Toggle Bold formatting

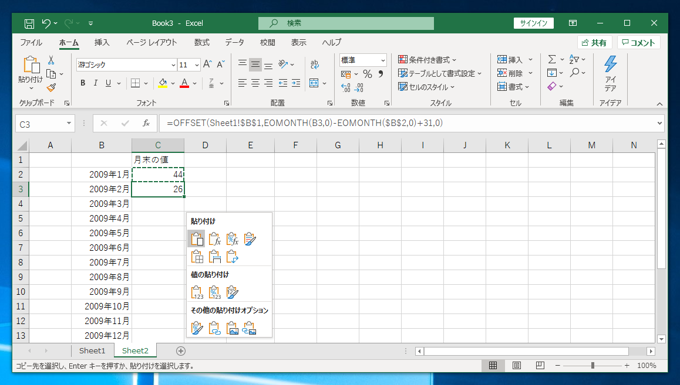point(82,83)
